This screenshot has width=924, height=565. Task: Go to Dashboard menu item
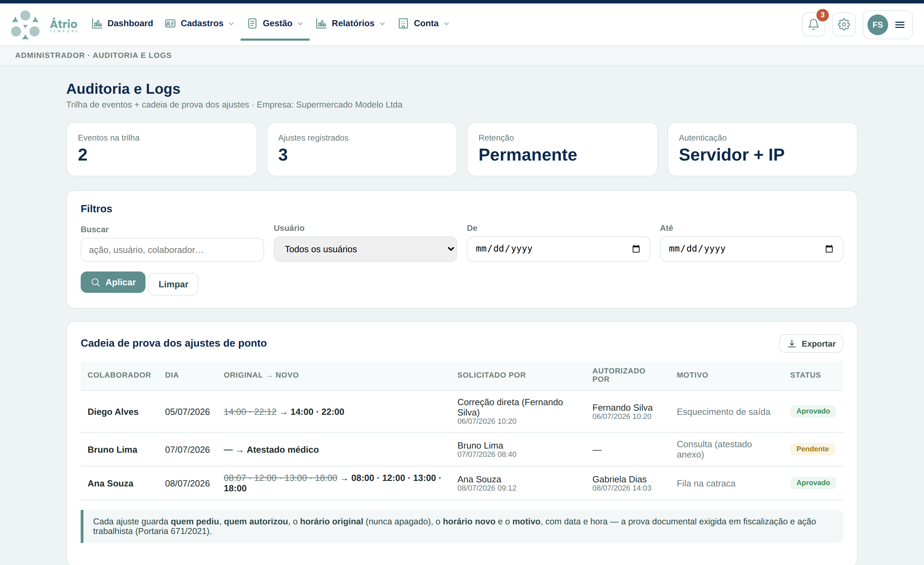click(x=123, y=24)
